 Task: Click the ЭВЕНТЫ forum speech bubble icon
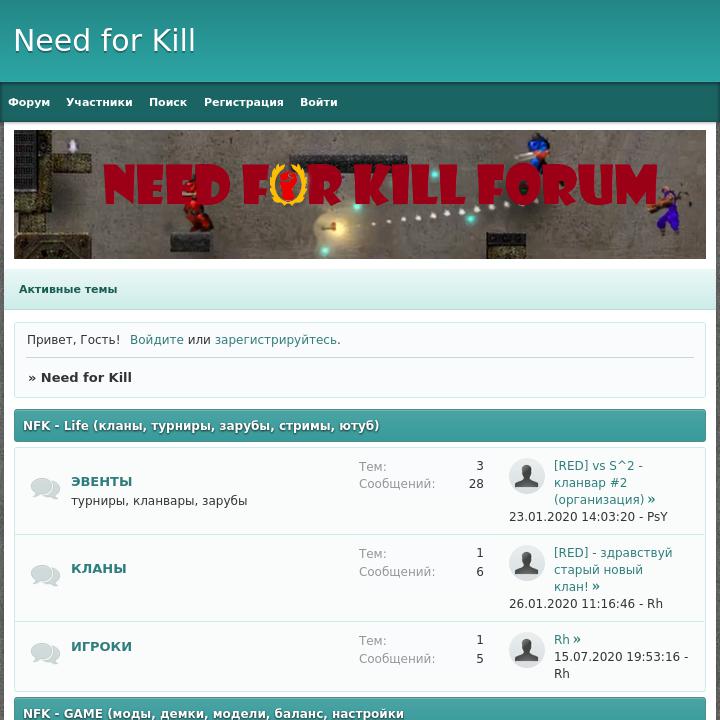(x=45, y=489)
